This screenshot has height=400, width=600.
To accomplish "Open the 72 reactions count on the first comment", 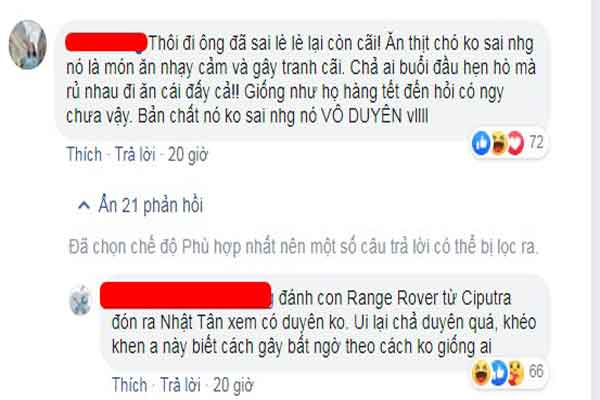I will pyautogui.click(x=536, y=142).
